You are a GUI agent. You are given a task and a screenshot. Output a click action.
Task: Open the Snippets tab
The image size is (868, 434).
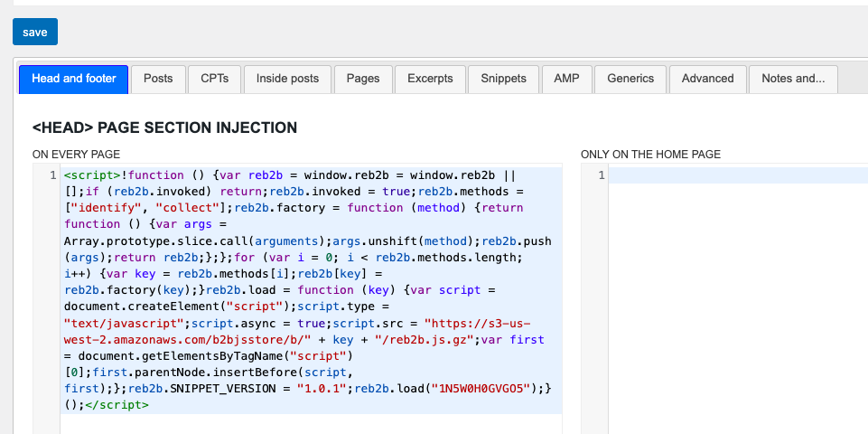pyautogui.click(x=503, y=79)
